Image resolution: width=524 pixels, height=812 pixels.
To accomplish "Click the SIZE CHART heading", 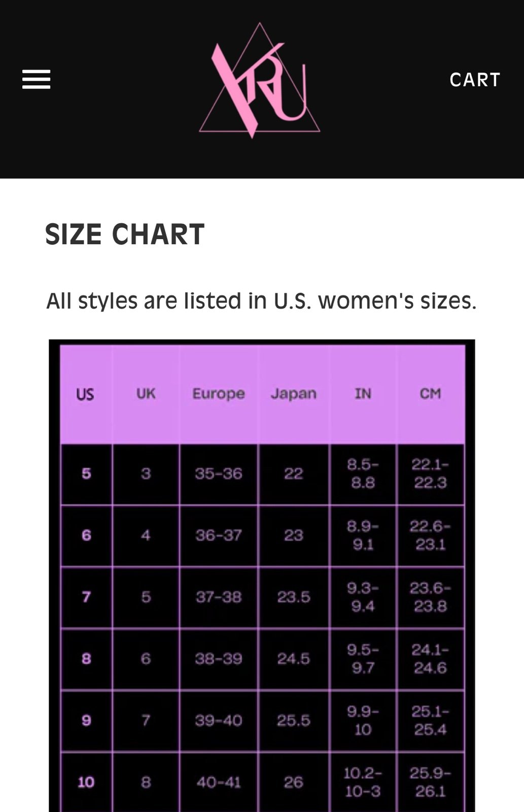I will (x=125, y=234).
